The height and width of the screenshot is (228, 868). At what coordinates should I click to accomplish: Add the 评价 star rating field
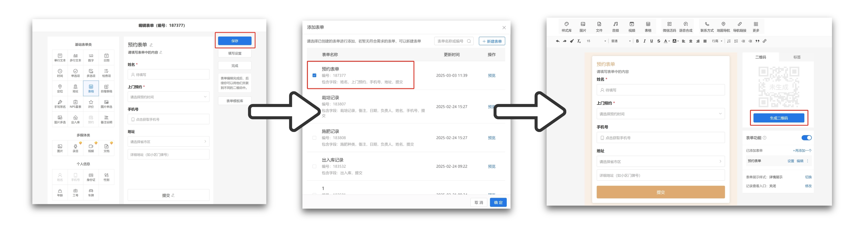91,104
